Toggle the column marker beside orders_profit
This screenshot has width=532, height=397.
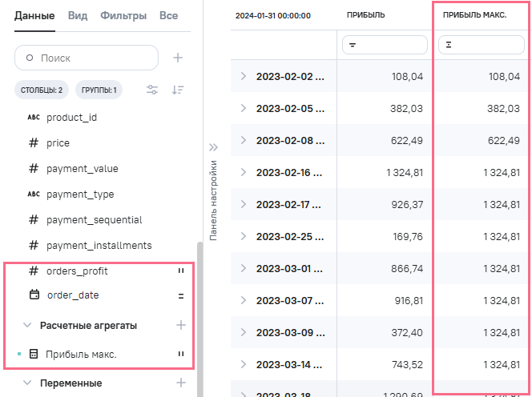coord(181,271)
